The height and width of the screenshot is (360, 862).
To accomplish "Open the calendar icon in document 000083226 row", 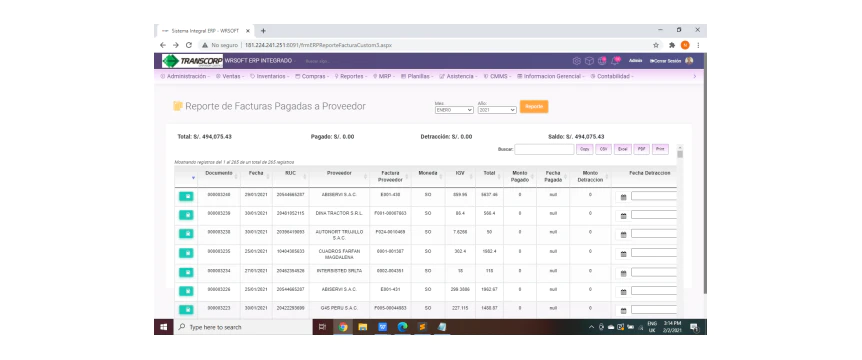I will (x=623, y=291).
